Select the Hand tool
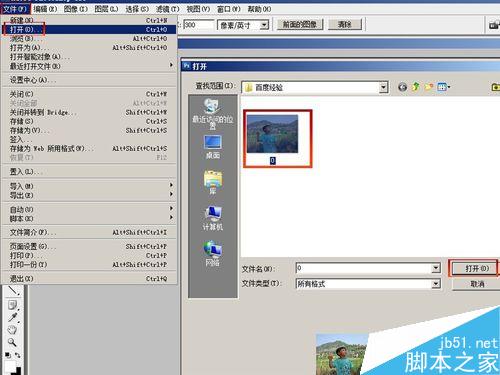This screenshot has width=500, height=375. coord(12,330)
